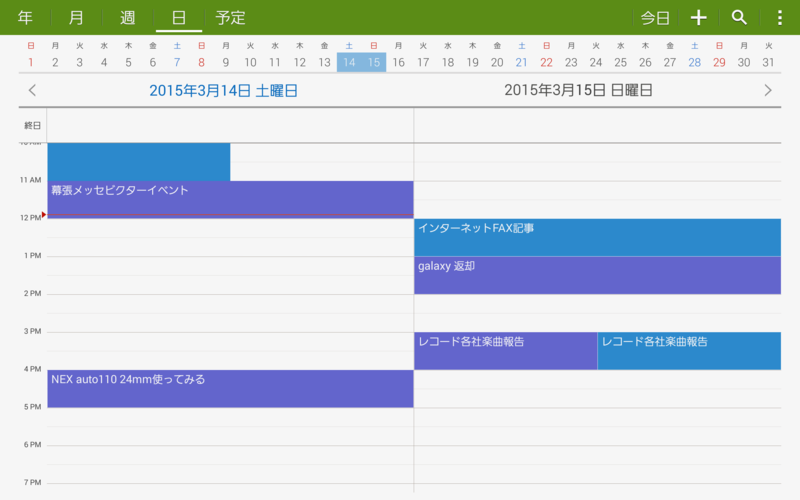Open the search magnifier icon
The height and width of the screenshot is (500, 800).
click(739, 18)
